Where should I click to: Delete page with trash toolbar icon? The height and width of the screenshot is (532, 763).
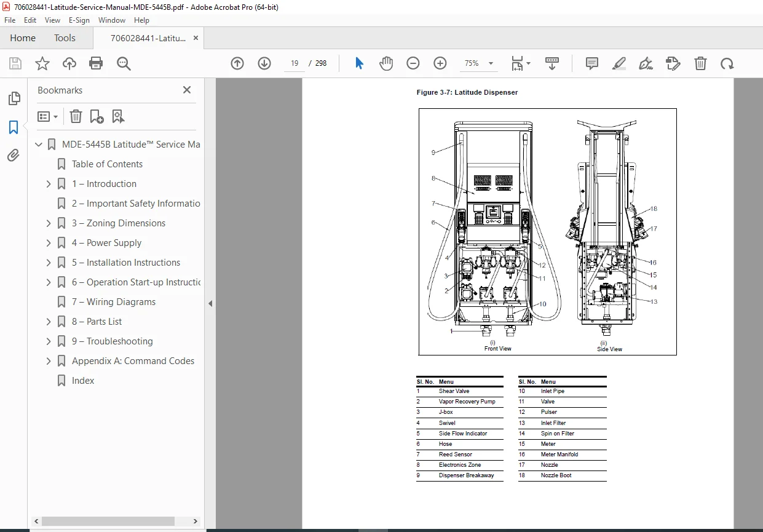700,63
